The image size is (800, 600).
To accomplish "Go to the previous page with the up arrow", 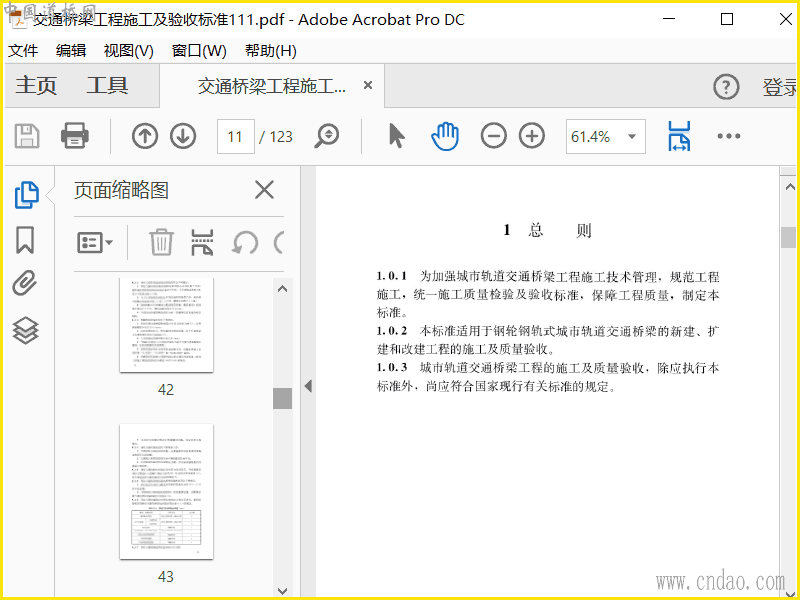I will point(144,136).
